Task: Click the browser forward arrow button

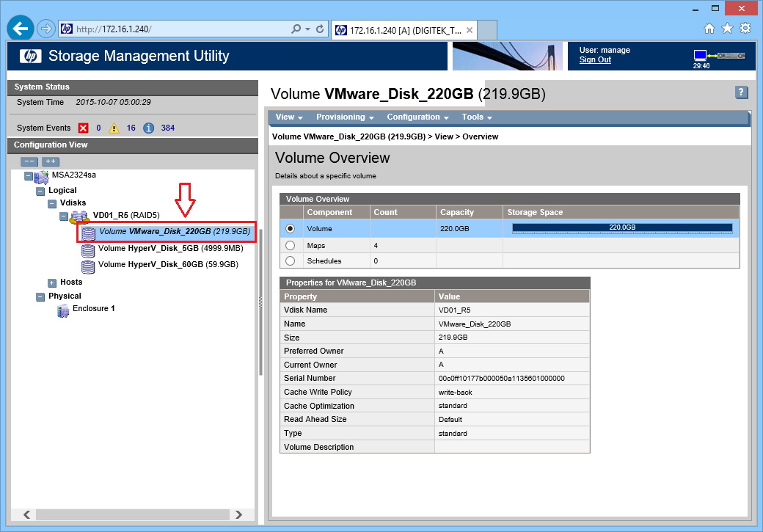Action: click(45, 29)
